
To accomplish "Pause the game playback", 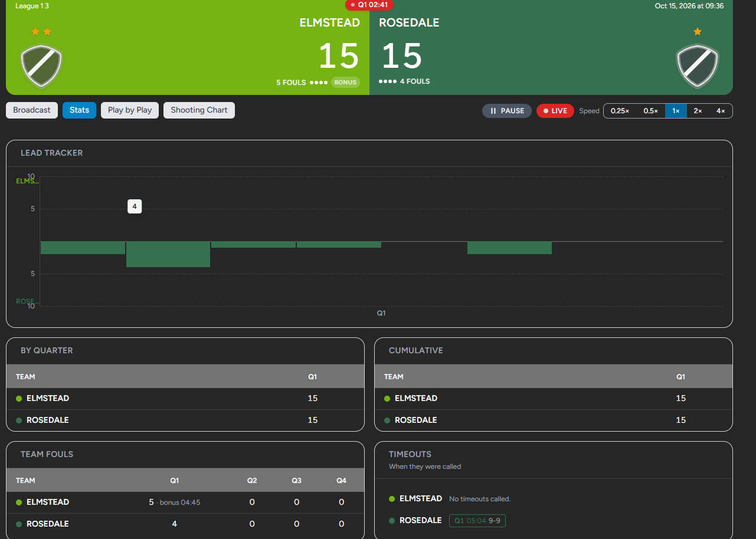I will 507,111.
